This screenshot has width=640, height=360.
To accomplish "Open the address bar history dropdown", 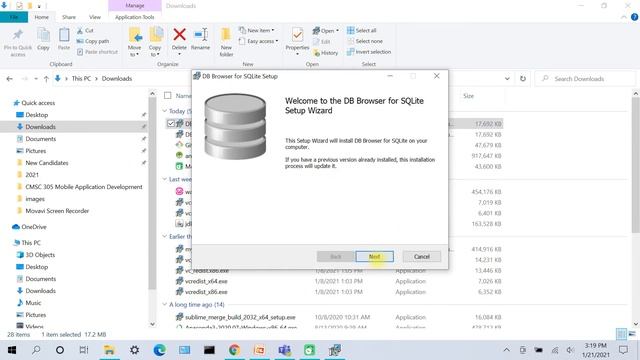I will (x=507, y=79).
